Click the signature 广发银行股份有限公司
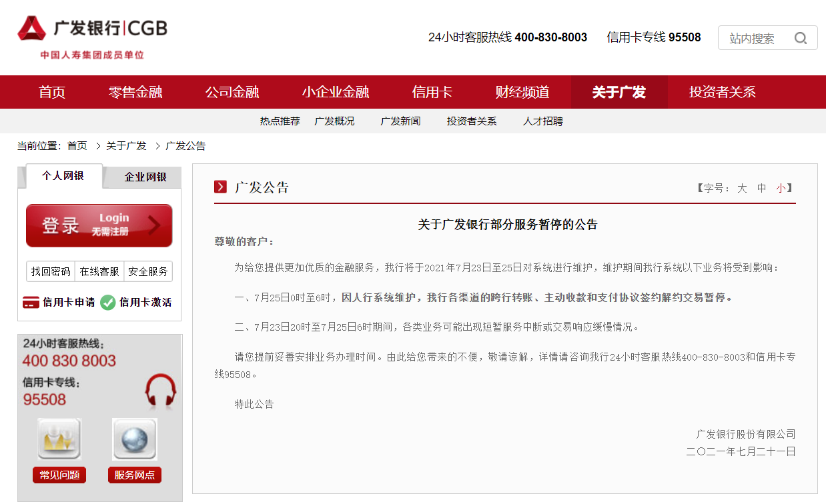This screenshot has width=826, height=504. coord(746,435)
